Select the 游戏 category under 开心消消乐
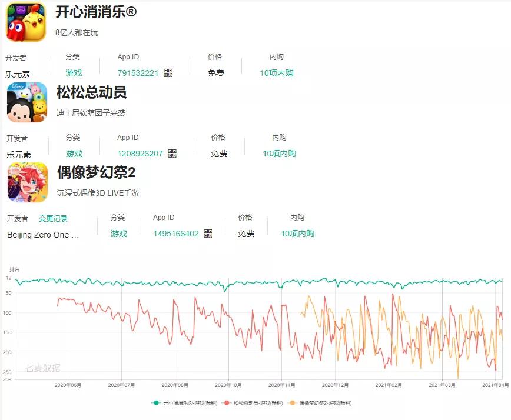The height and width of the screenshot is (420, 511). pyautogui.click(x=75, y=73)
